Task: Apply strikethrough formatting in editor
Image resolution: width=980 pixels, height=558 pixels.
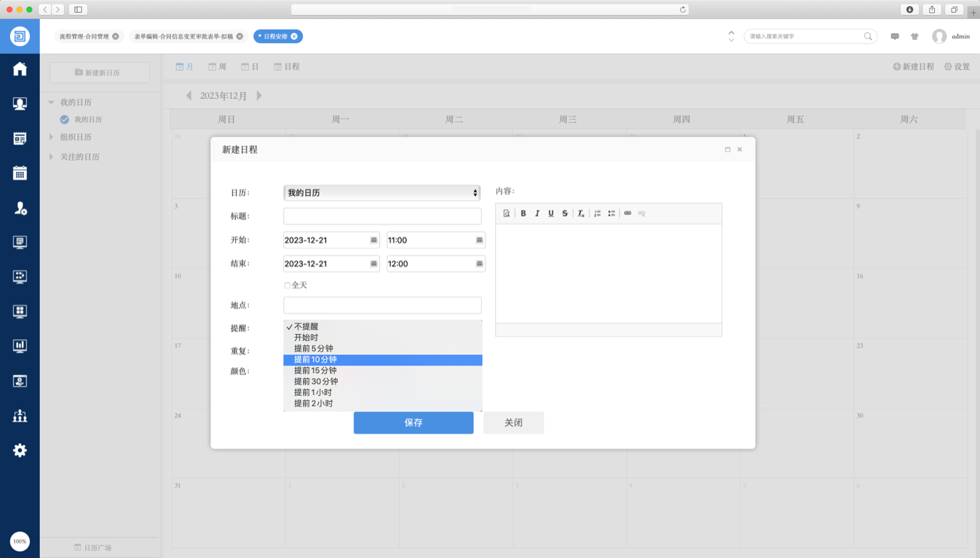Action: click(x=565, y=213)
